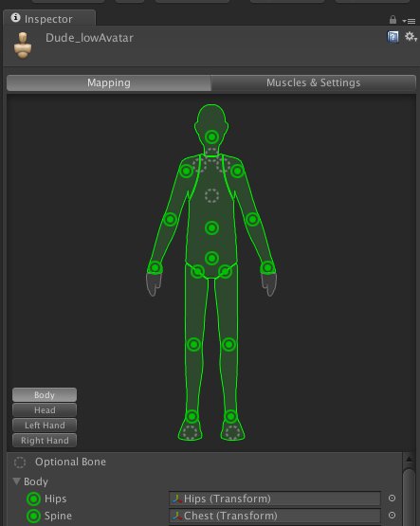Click the Hips row label
This screenshot has width=420, height=526.
coord(55,499)
